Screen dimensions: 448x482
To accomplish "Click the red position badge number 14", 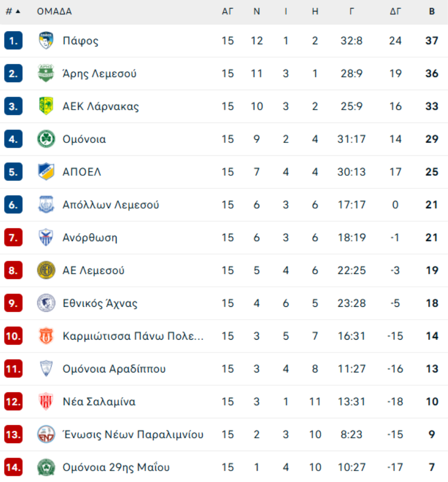I will click(x=13, y=467).
